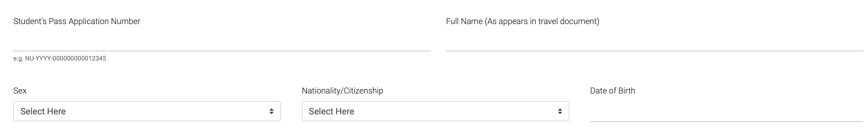Open the Sex select box
868x135 pixels.
147,111
